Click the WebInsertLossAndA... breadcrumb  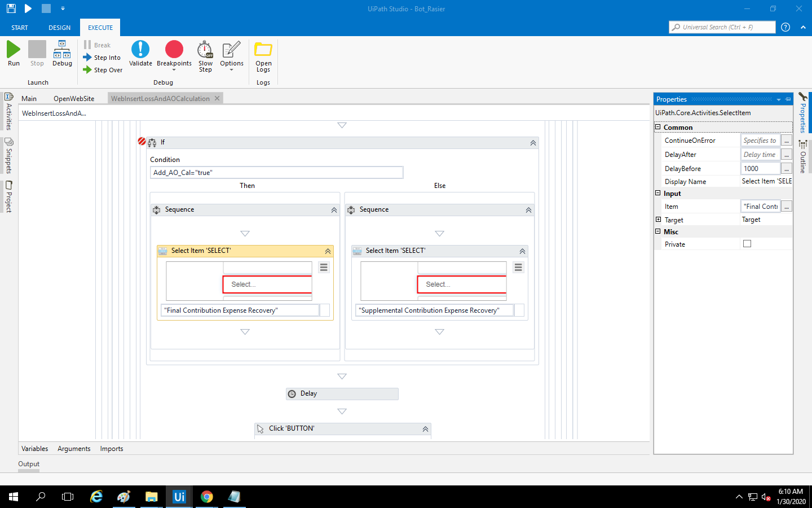pyautogui.click(x=54, y=113)
